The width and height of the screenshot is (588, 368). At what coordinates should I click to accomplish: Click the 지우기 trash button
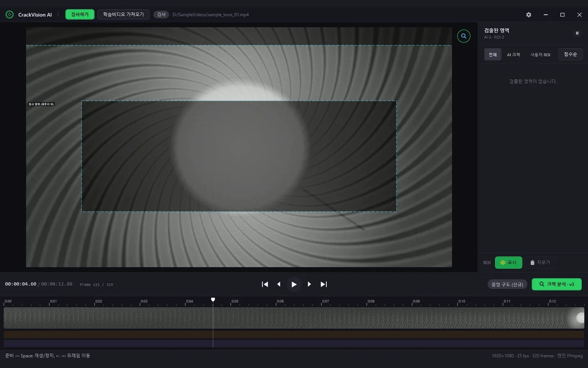540,262
